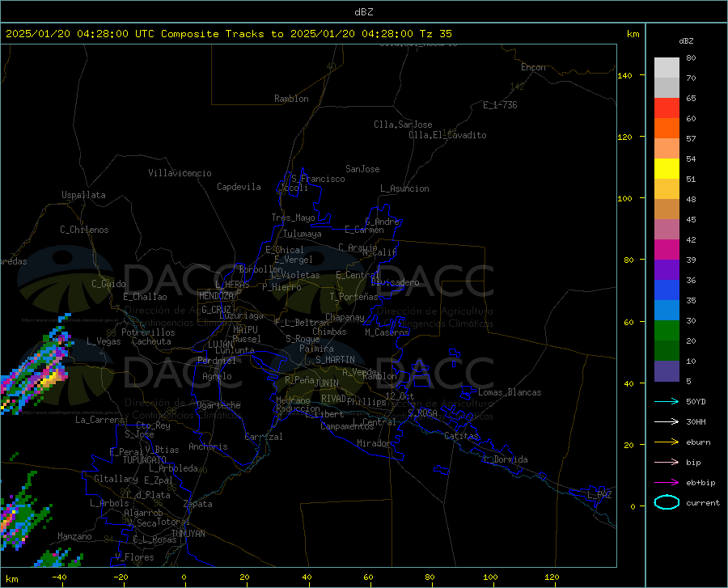Click the timestamp header text
This screenshot has width=728, height=588.
pyautogui.click(x=228, y=34)
